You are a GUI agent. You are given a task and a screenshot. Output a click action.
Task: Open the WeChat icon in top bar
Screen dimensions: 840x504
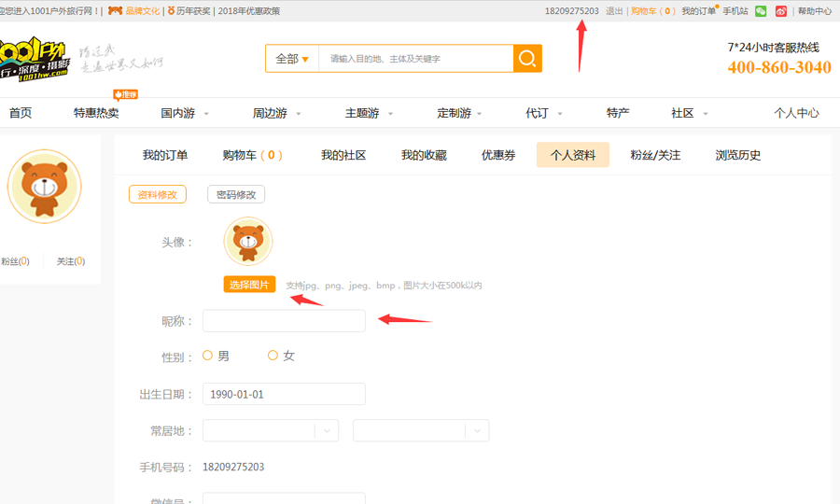[761, 11]
